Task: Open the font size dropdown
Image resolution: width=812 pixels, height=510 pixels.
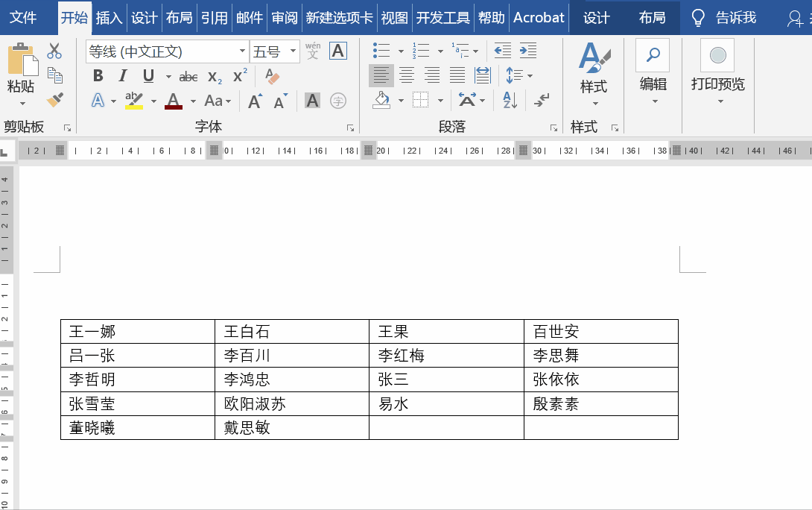Action: [x=291, y=51]
